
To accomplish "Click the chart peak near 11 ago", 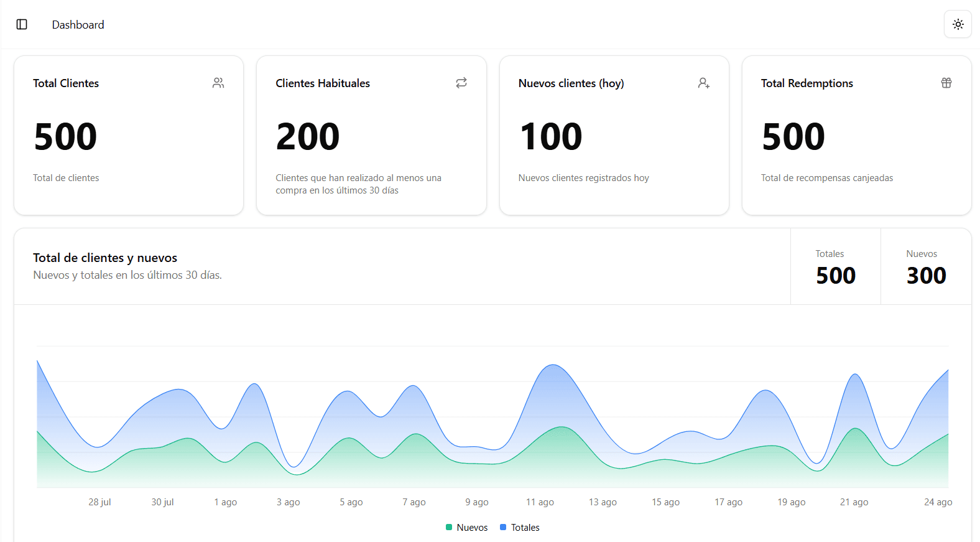I will pos(553,366).
